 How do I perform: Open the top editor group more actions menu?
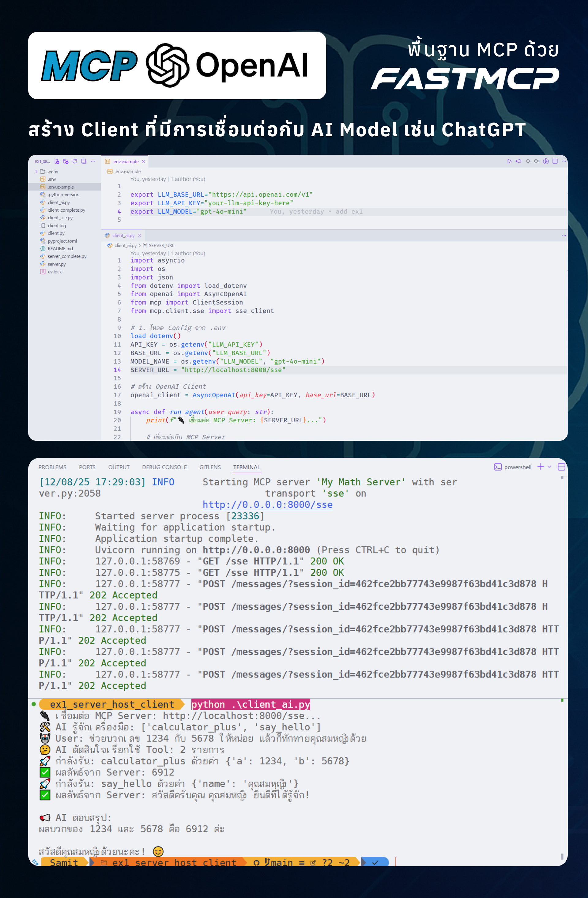pyautogui.click(x=564, y=161)
